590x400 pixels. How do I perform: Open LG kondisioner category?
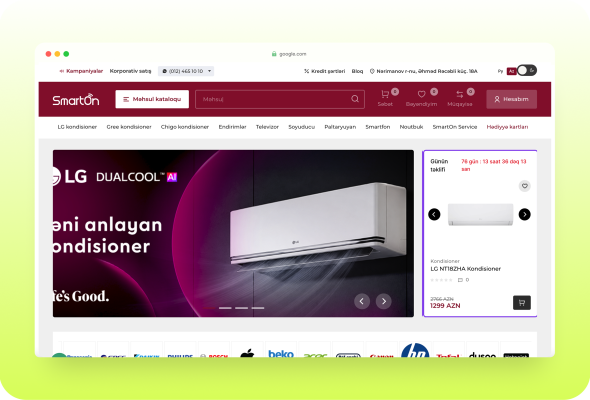tap(77, 127)
